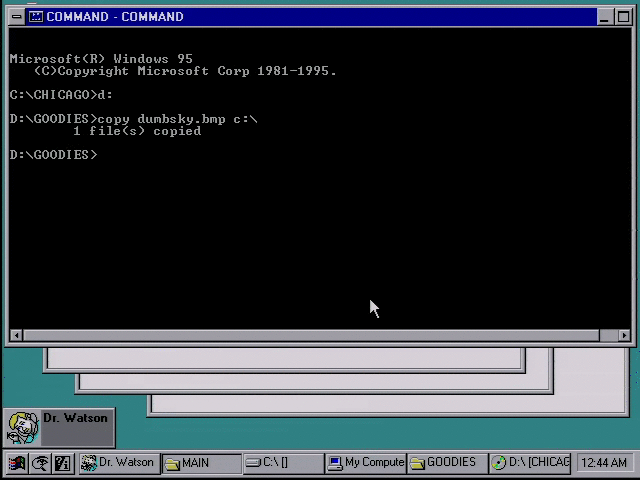Click the '1 file(s) copied' output line

(137, 131)
